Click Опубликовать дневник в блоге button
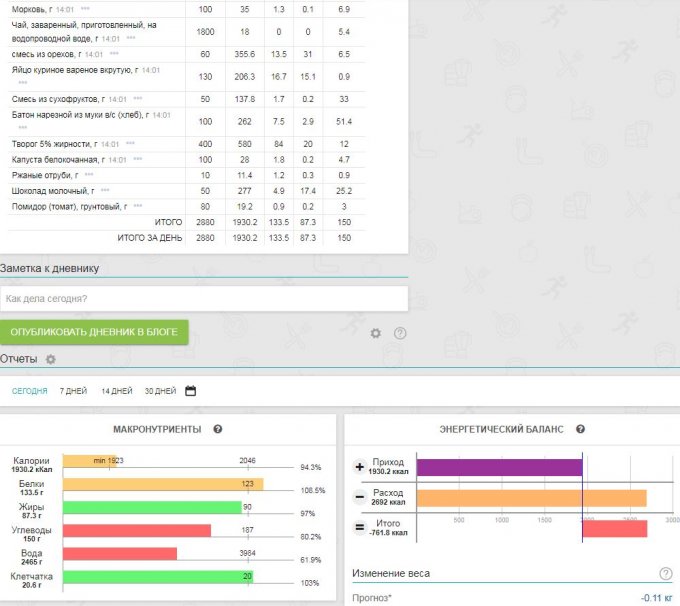Image resolution: width=680 pixels, height=606 pixels. (94, 332)
